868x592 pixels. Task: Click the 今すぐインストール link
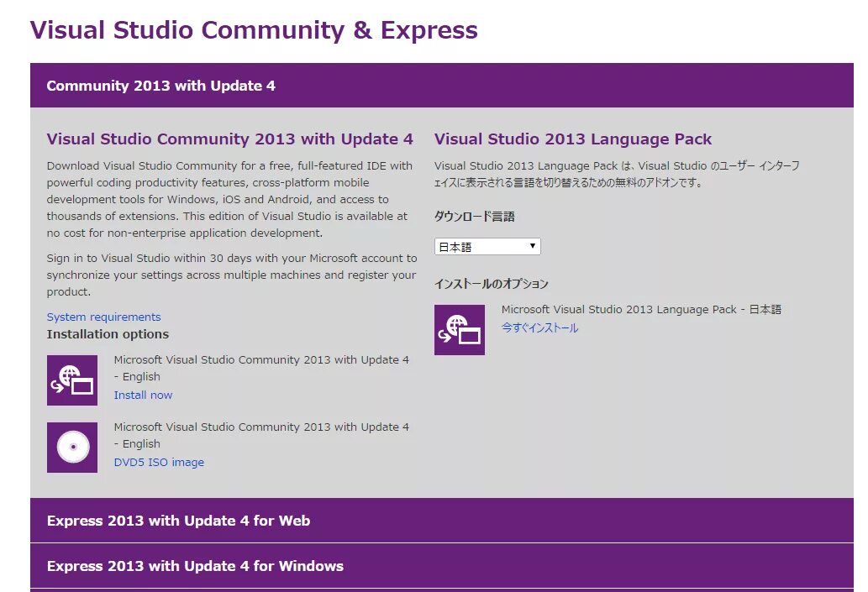click(x=539, y=327)
